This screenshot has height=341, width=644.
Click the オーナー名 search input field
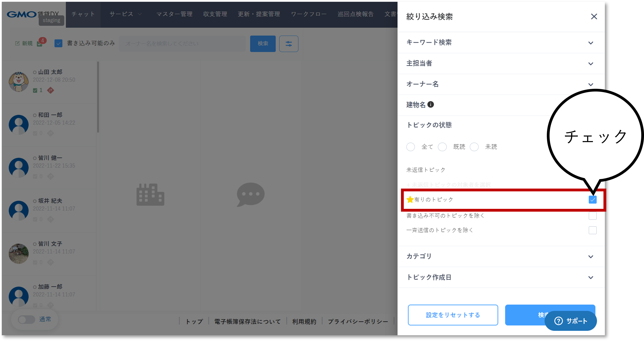click(x=182, y=44)
